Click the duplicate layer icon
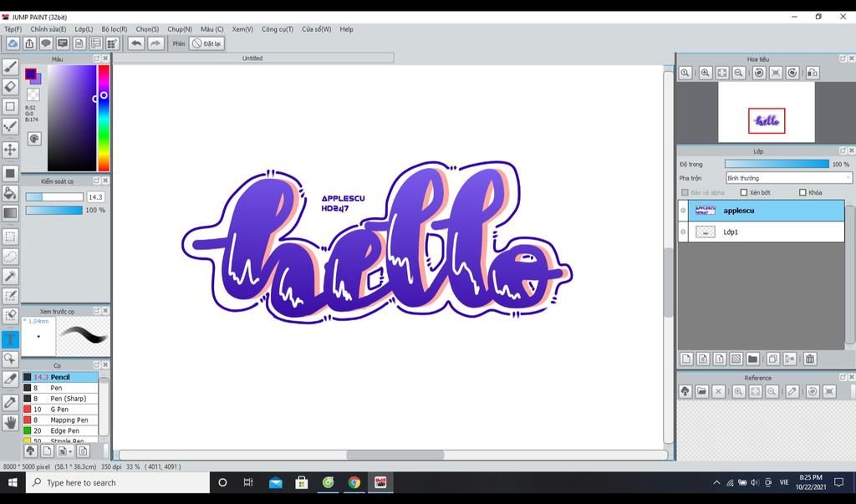 772,359
